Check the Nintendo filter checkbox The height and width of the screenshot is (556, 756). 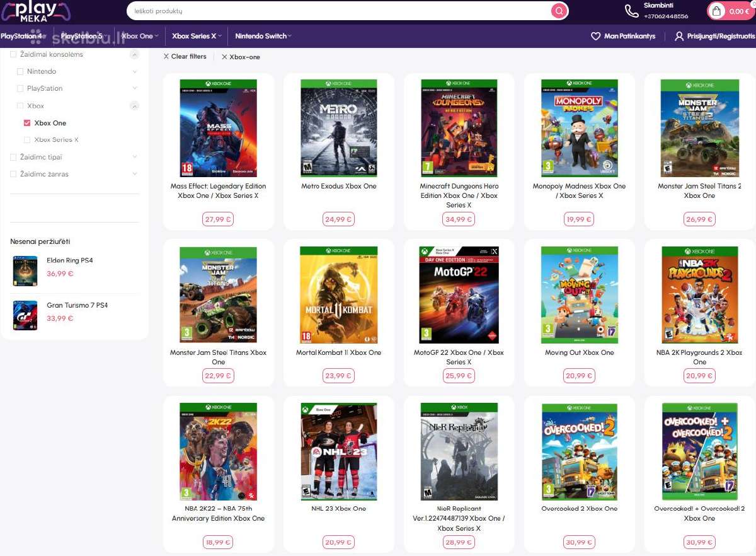tap(20, 72)
